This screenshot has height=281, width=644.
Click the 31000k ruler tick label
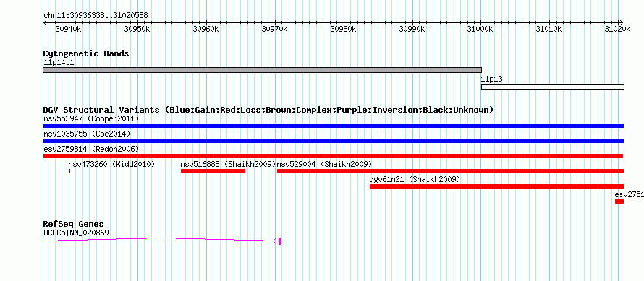481,29
